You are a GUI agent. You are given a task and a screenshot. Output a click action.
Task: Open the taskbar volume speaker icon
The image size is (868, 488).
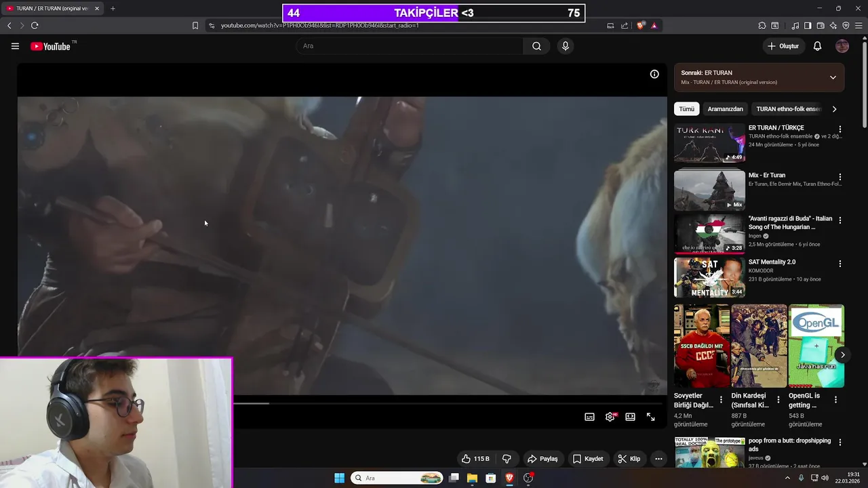click(x=825, y=478)
